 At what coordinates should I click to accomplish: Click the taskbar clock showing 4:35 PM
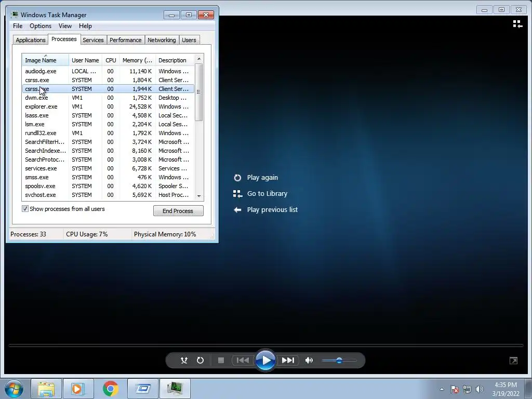pyautogui.click(x=506, y=389)
